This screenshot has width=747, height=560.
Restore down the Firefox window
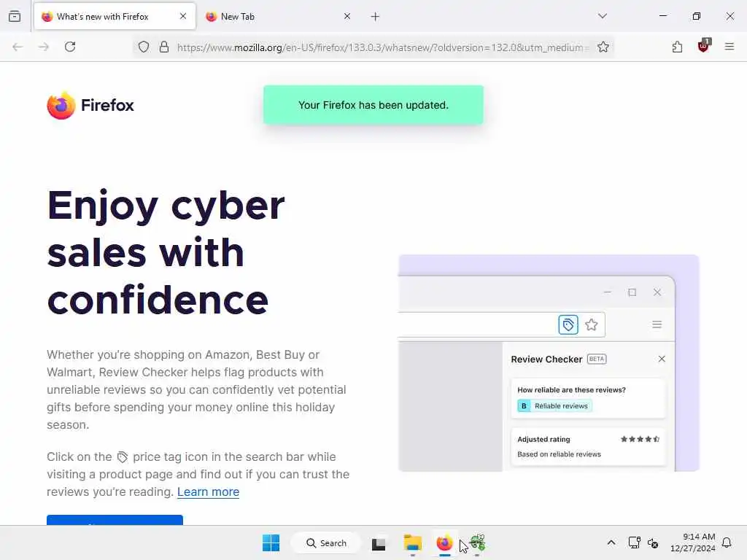coord(697,16)
